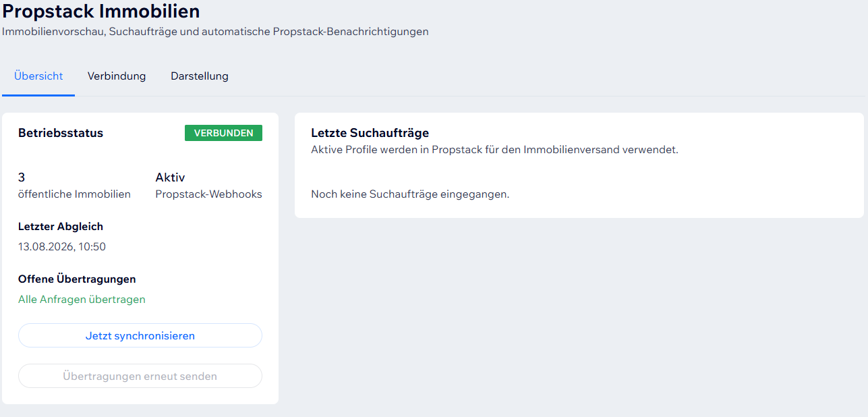Viewport: 868px width, 417px height.
Task: Select the Propstack Immobilien page title
Action: point(101,11)
